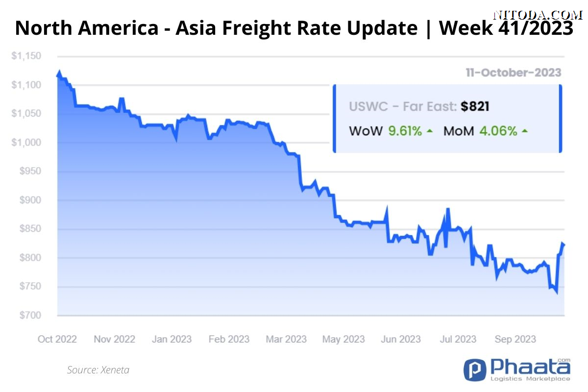588x392 pixels.
Task: Click the USWC - Far East label
Action: click(x=403, y=107)
